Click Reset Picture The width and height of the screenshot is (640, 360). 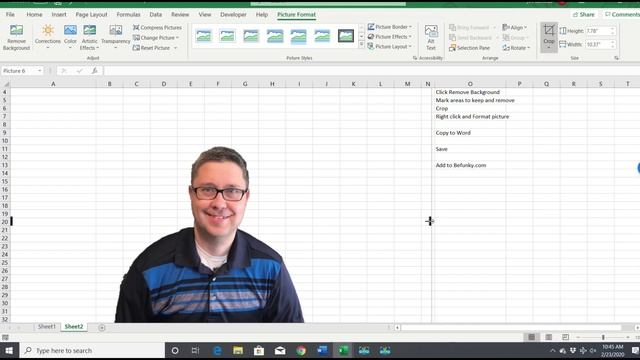(x=152, y=48)
